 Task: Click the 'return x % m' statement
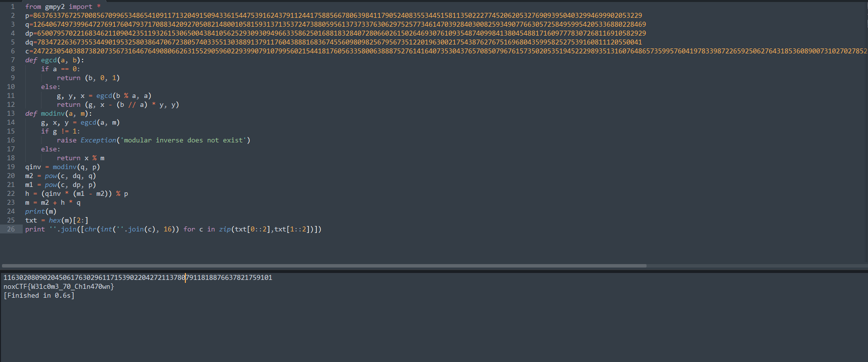(81, 158)
